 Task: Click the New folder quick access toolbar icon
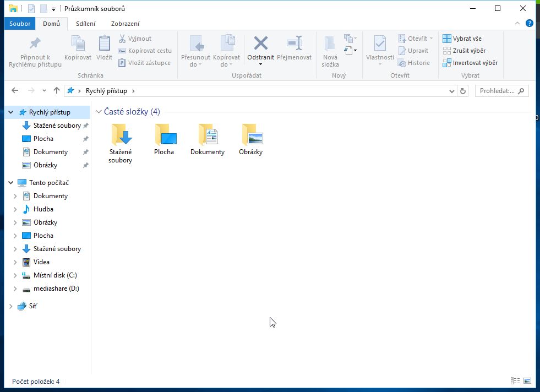pyautogui.click(x=43, y=9)
